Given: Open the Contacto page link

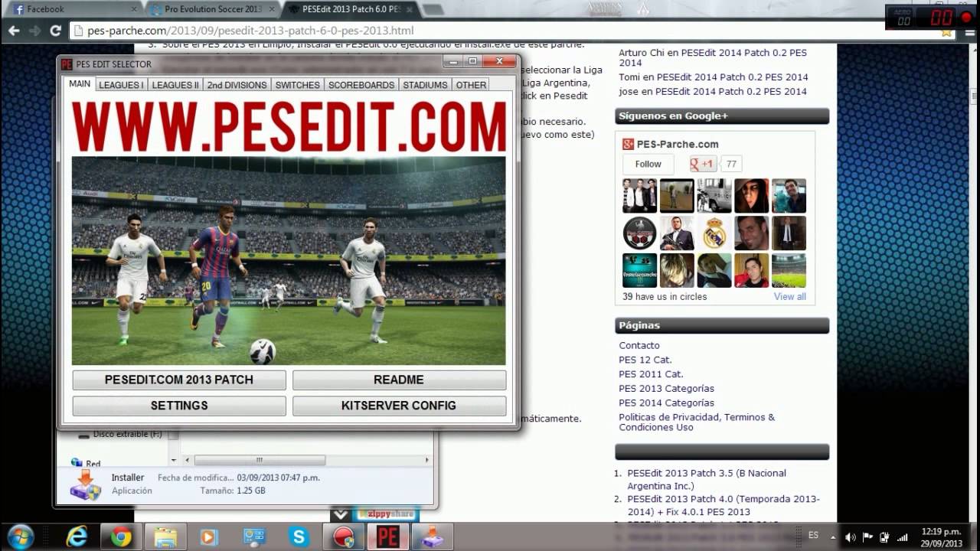Looking at the screenshot, I should [x=639, y=346].
